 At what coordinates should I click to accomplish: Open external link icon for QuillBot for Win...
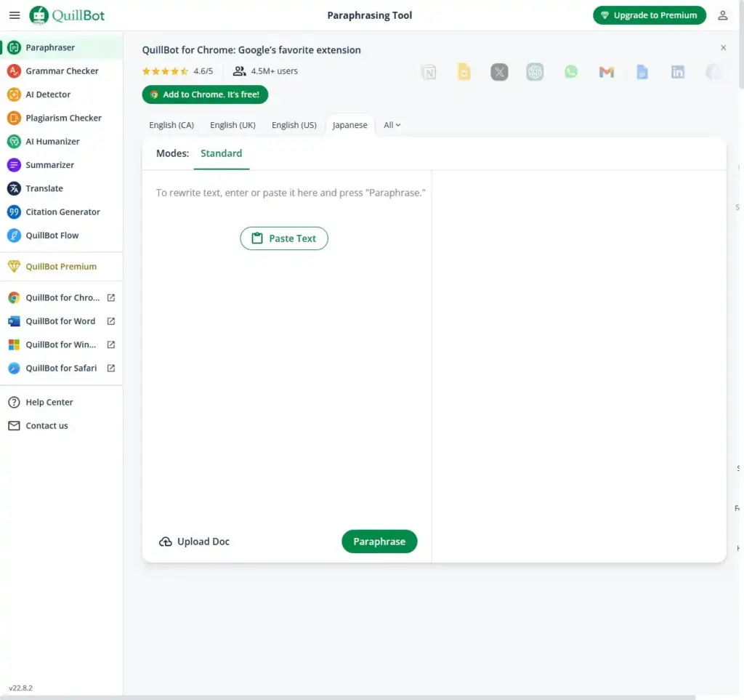coord(111,345)
